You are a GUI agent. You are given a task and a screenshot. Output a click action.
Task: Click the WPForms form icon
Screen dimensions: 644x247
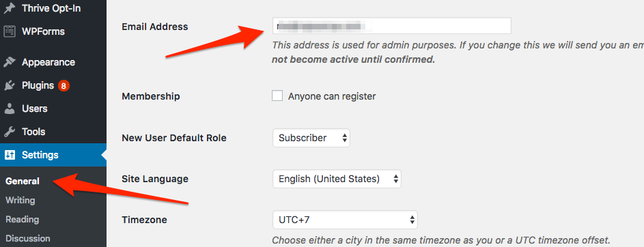pos(10,31)
